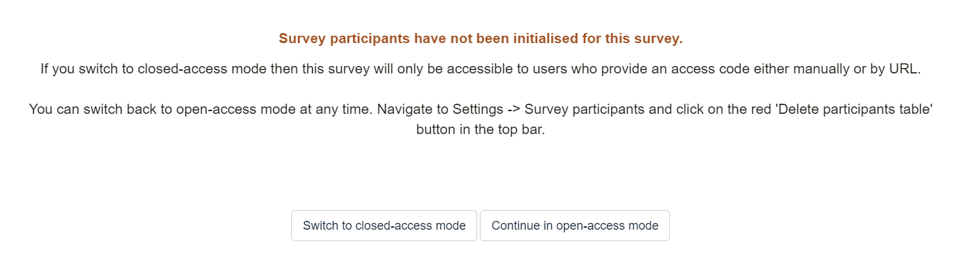Select closed-access mode for this survey
980x260 pixels.
click(x=384, y=226)
